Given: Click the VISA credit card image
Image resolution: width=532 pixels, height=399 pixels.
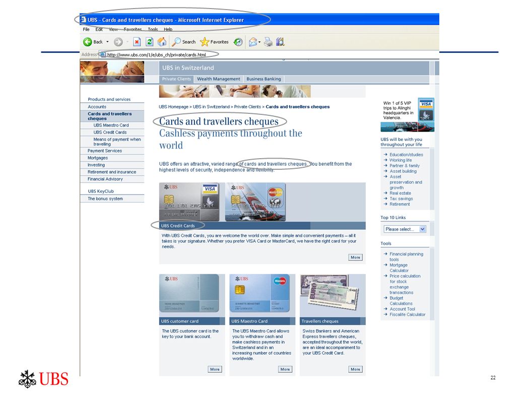Looking at the screenshot, I should [x=189, y=202].
